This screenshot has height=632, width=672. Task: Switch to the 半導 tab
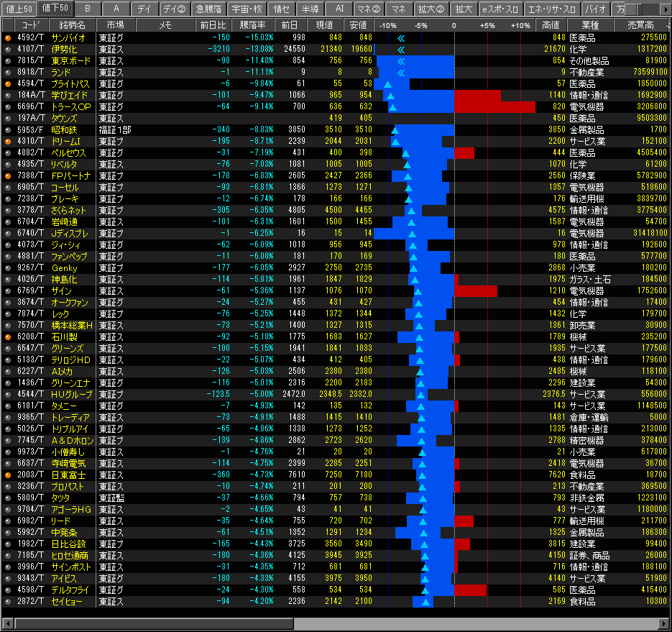(310, 9)
